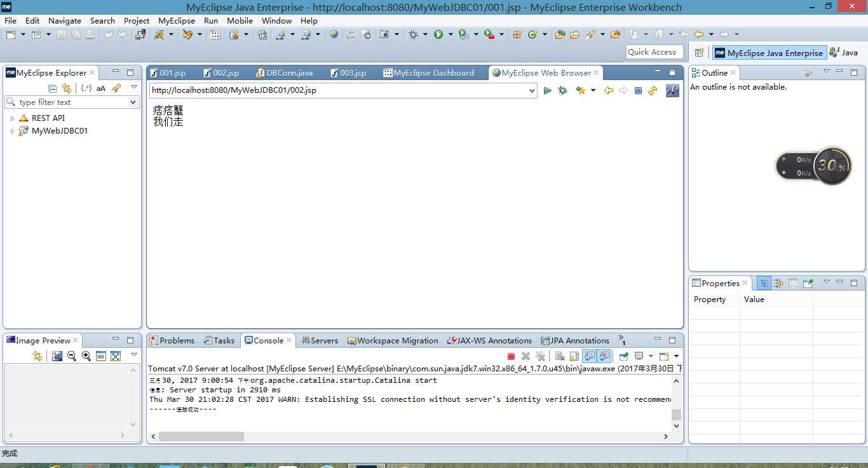
Task: Click the camera capture toolbar icon
Action: 384,34
